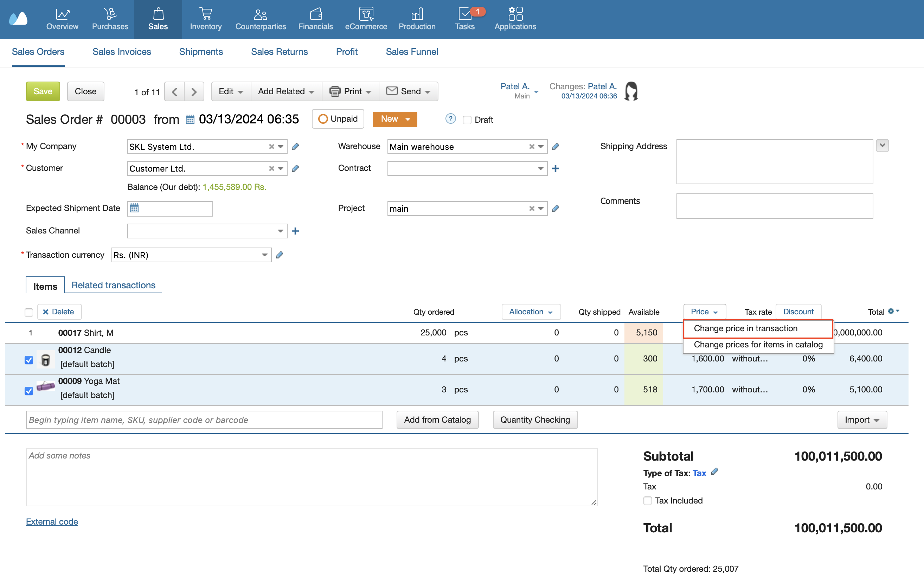Choose Change prices for items in catalog
Image resolution: width=924 pixels, height=577 pixels.
pyautogui.click(x=758, y=345)
